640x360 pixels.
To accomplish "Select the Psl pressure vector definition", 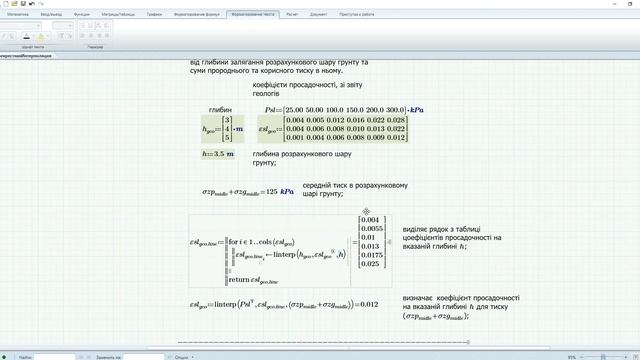I will coord(344,110).
